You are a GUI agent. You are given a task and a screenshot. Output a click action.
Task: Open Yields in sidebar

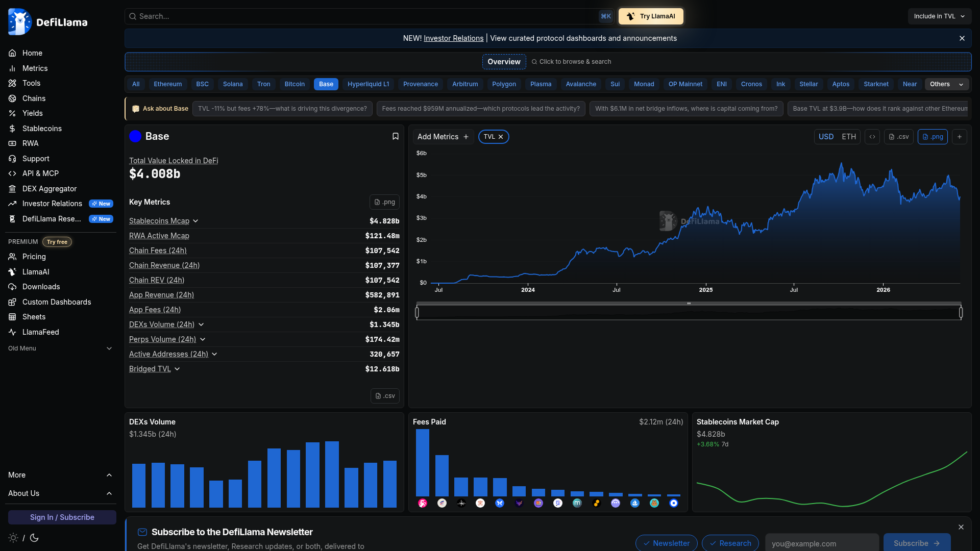32,113
